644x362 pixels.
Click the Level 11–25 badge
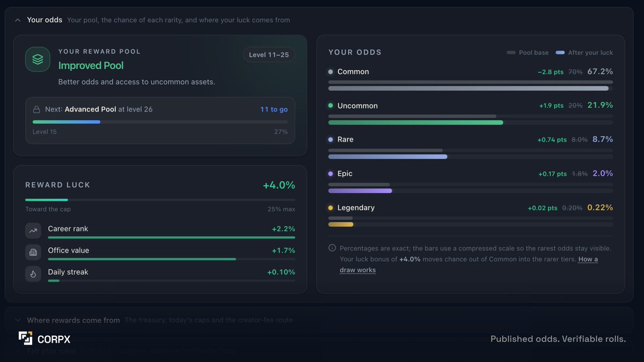point(269,55)
